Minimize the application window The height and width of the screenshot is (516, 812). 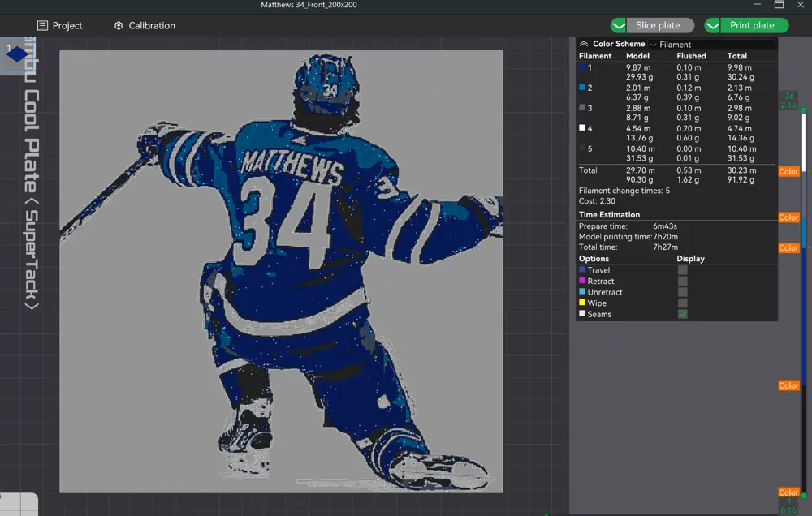coord(757,5)
